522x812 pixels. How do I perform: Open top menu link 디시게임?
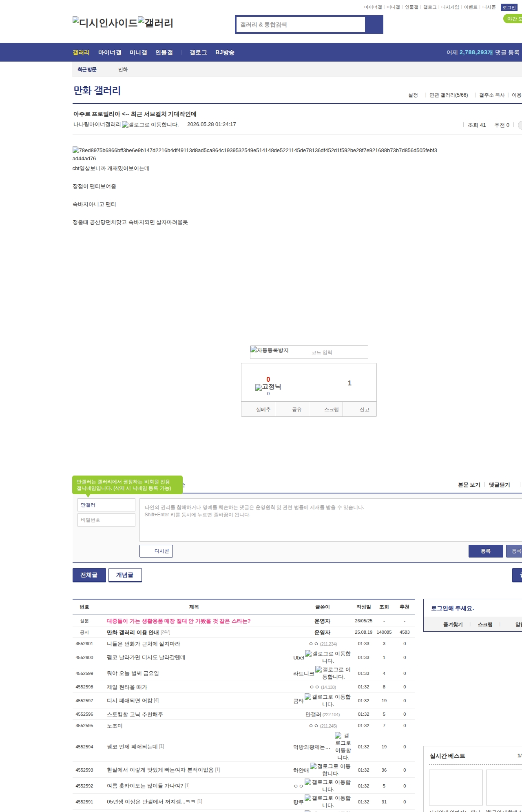450,7
